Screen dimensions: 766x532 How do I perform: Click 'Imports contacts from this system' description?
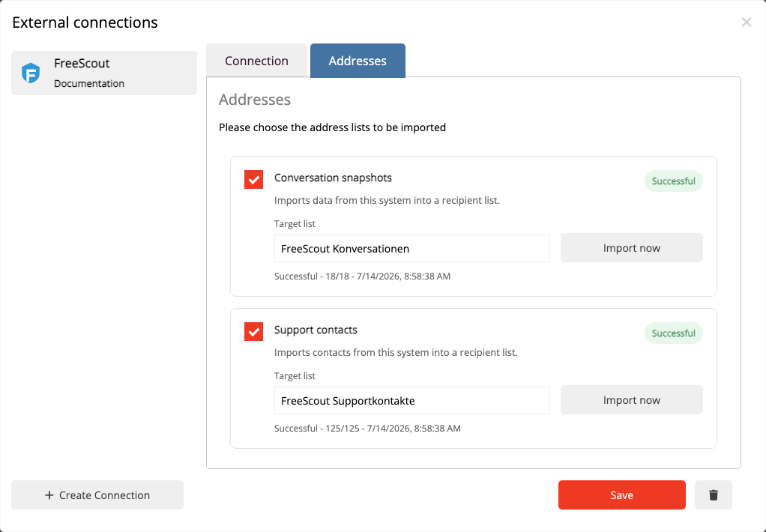pyautogui.click(x=396, y=352)
